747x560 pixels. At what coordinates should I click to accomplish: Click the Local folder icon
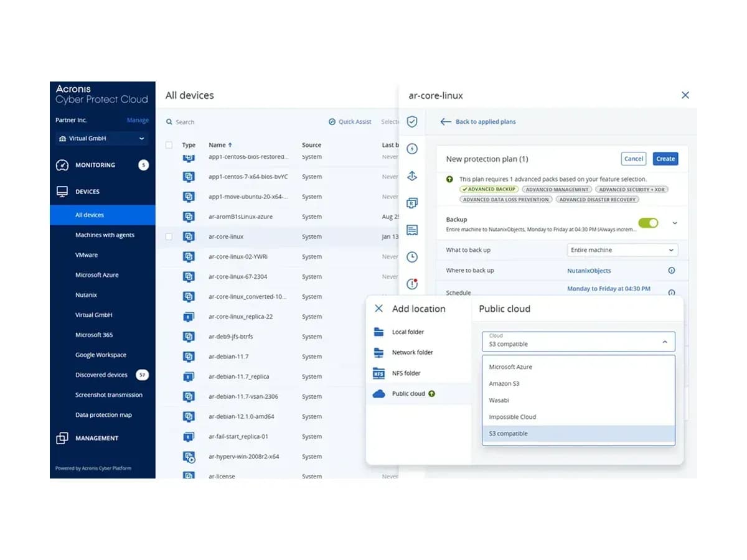click(x=378, y=332)
